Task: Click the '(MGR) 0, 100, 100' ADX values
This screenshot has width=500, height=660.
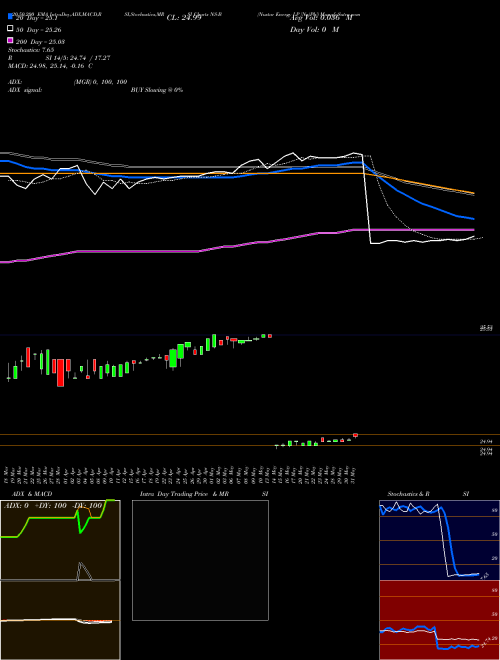Action: click(x=100, y=82)
